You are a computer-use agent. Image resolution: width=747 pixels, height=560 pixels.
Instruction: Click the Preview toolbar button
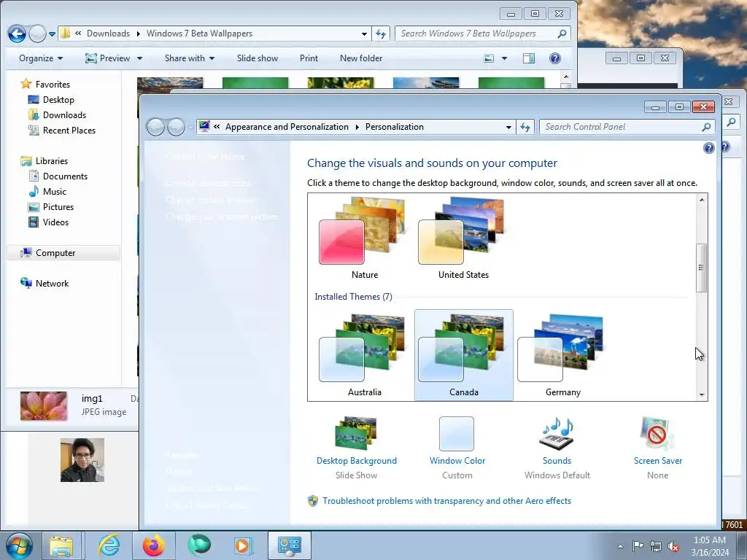108,58
